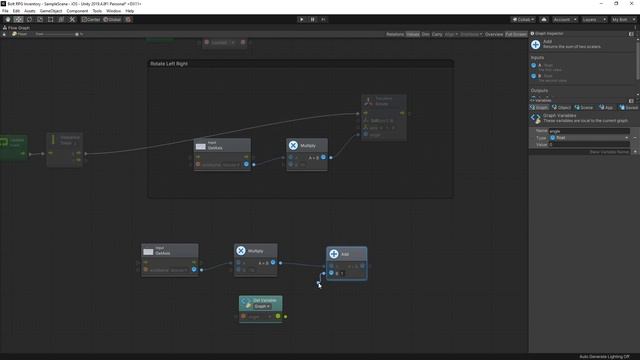Open the Assets menu
The width and height of the screenshot is (640, 360).
tap(29, 11)
